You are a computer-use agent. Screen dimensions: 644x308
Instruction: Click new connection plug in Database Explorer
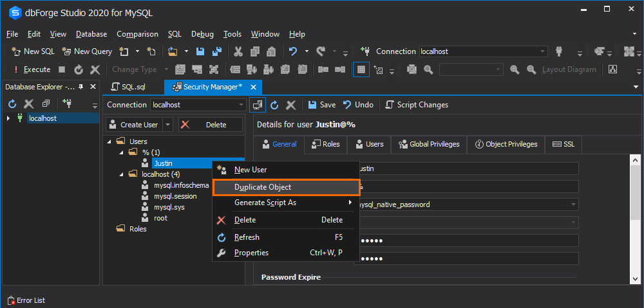point(66,103)
